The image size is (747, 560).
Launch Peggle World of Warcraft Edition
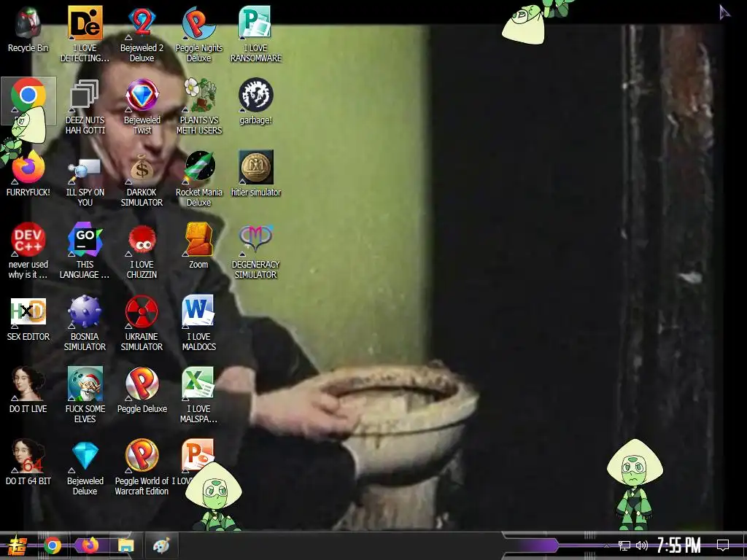[142, 467]
